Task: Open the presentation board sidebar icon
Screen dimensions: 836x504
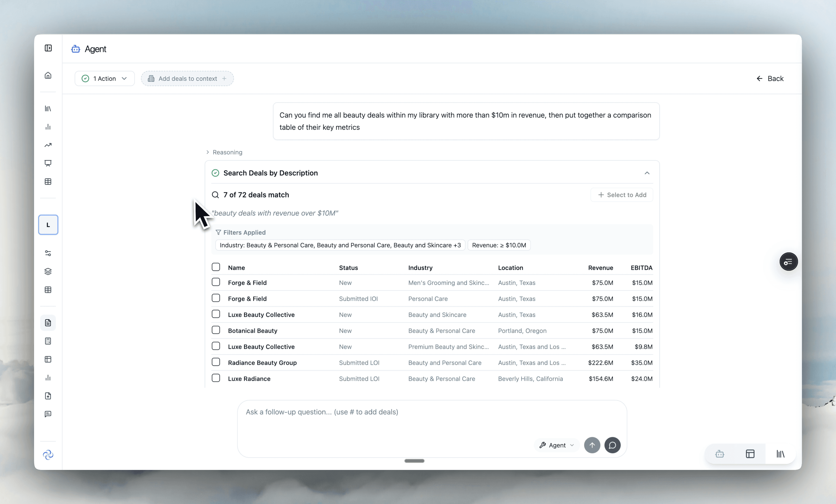Action: coord(48,163)
